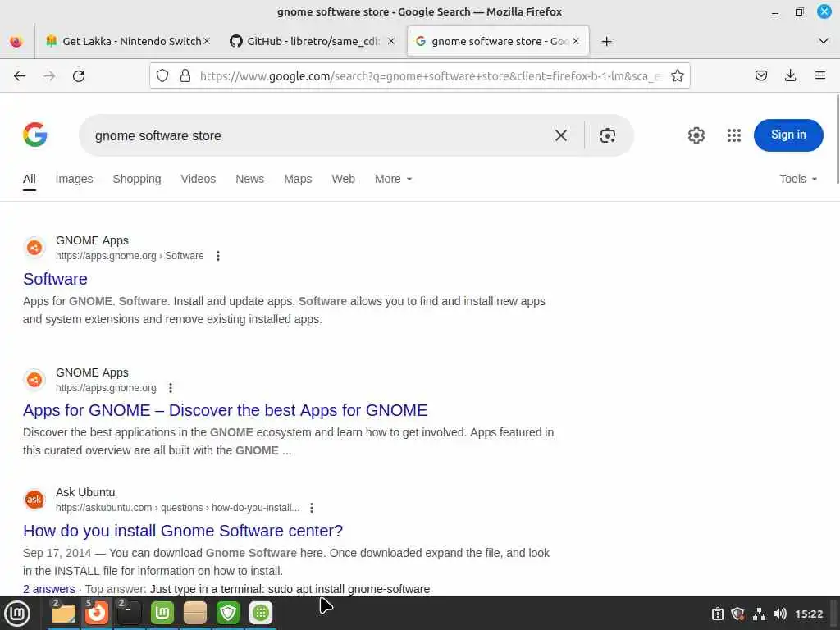Screen dimensions: 840x630
Task: Switch to Get Lakka tab
Action: tap(126, 41)
